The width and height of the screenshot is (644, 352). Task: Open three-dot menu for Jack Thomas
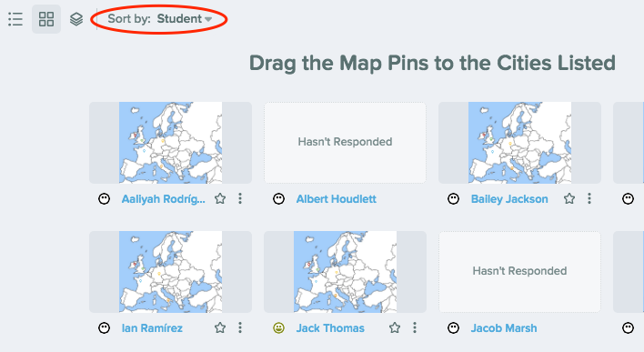415,327
